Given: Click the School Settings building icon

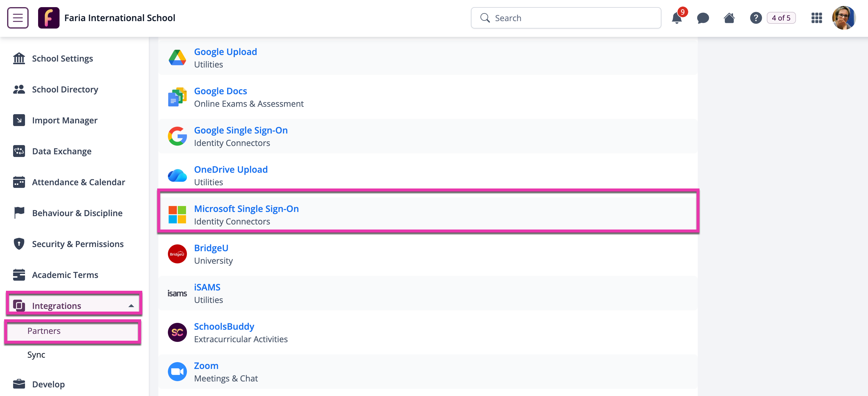Looking at the screenshot, I should [19, 58].
